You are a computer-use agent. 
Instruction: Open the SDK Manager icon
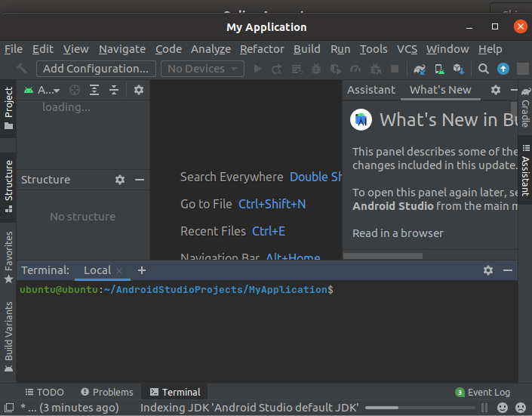click(459, 69)
